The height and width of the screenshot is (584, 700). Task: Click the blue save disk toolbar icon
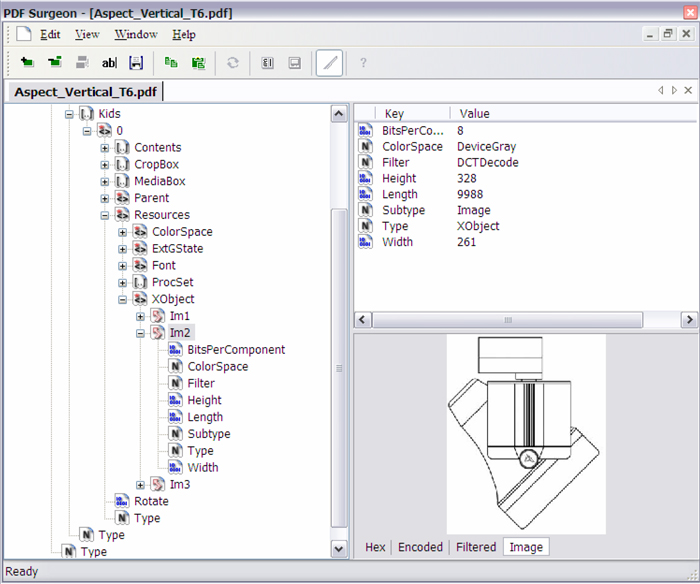tap(136, 63)
